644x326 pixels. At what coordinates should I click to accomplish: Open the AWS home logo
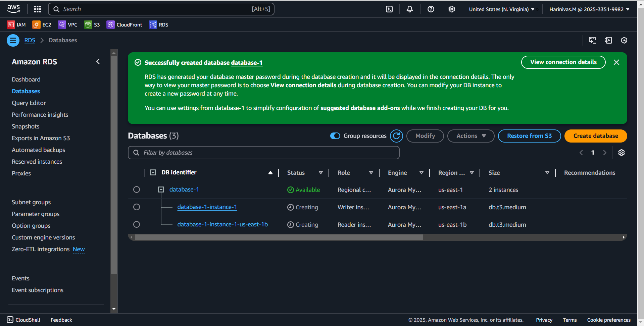(13, 9)
